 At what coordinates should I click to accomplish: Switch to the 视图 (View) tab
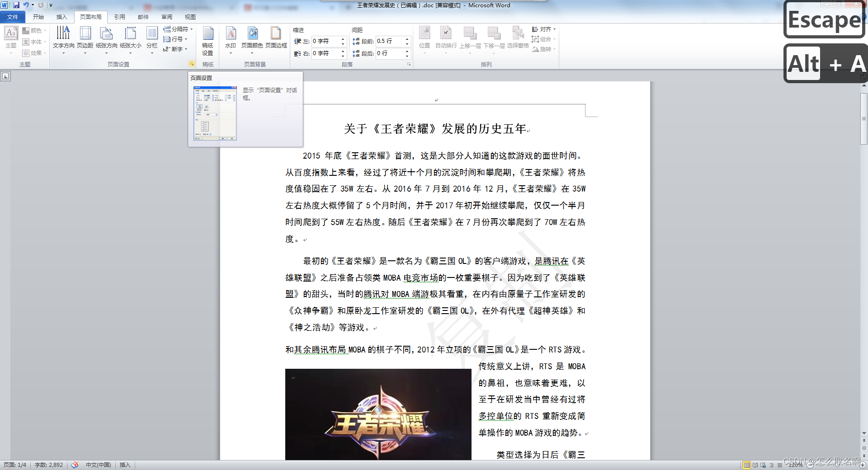190,17
